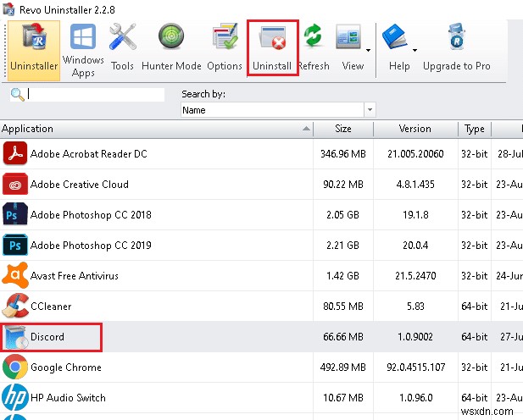Click the 2.21 GB size cell
This screenshot has width=523, height=420.
click(x=343, y=246)
